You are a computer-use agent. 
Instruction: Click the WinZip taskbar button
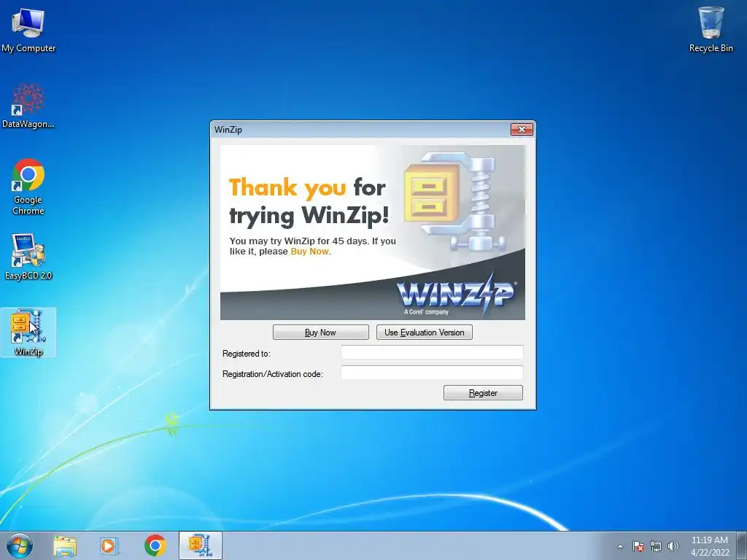tap(201, 545)
